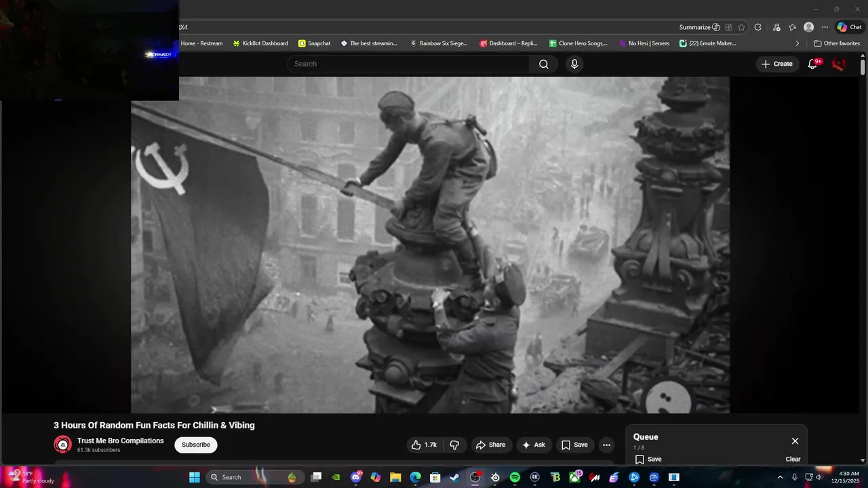The image size is (868, 488).
Task: Open Edge extensions puzzle icon
Action: [758, 27]
